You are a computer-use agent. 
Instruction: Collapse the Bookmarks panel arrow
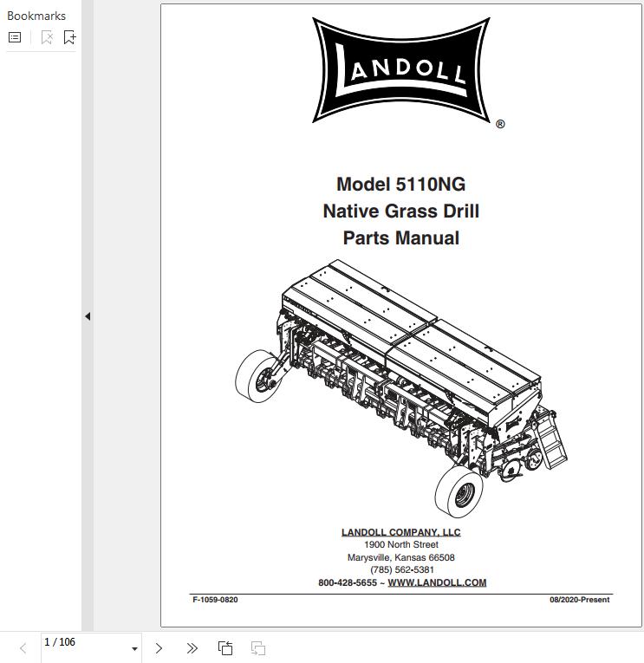[88, 316]
